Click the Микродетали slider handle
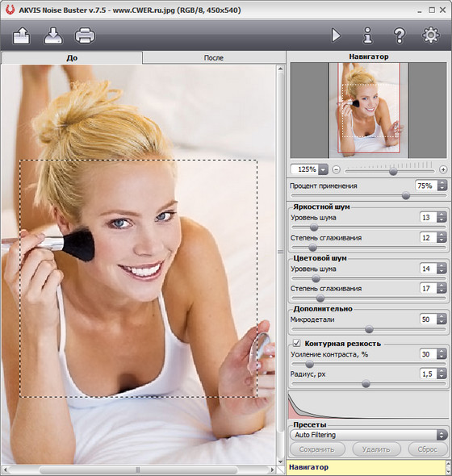The height and width of the screenshot is (476, 452). click(369, 329)
